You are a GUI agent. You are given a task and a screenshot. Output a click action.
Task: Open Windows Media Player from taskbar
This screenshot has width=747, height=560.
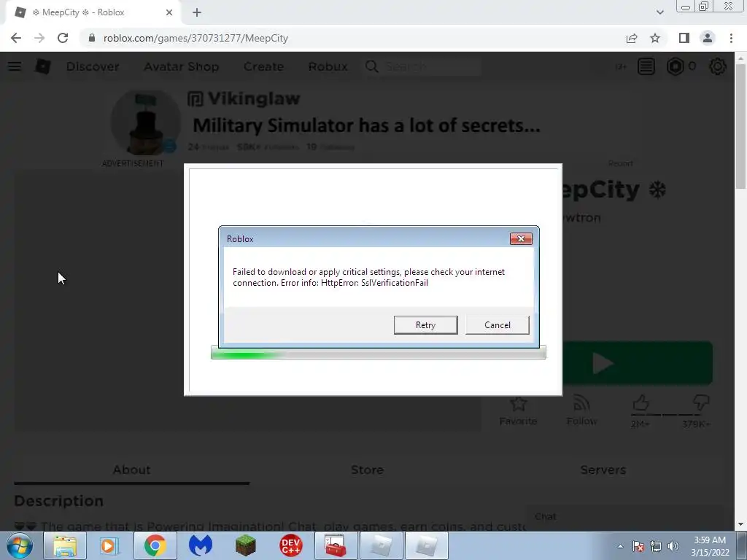pyautogui.click(x=109, y=545)
